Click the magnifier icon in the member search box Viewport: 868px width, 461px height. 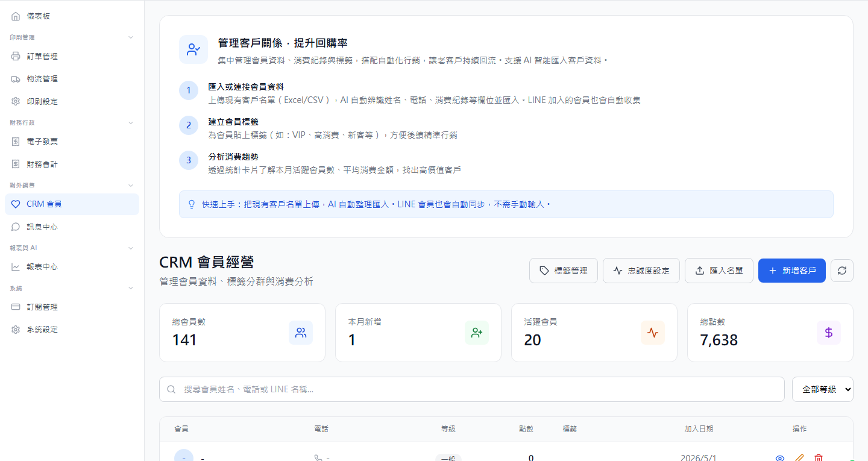(x=171, y=389)
